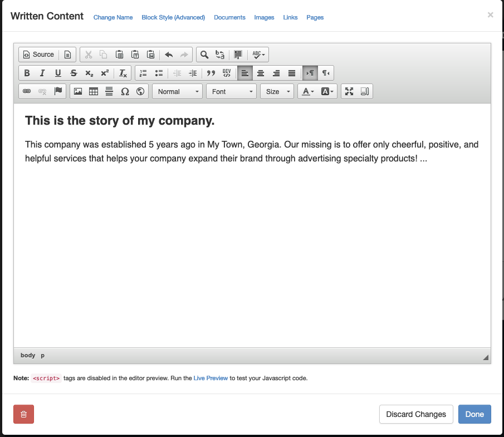Remove formatting with the Tx icon
Screen dimensions: 504x437
[x=123, y=73]
